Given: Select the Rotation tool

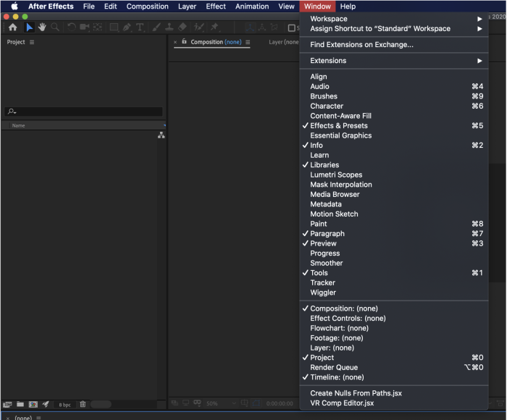Looking at the screenshot, I should click(72, 28).
